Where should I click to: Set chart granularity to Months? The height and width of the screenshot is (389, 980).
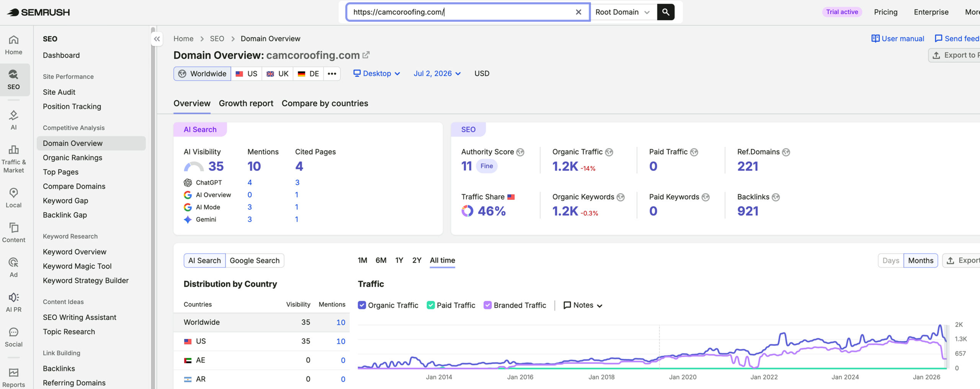921,260
